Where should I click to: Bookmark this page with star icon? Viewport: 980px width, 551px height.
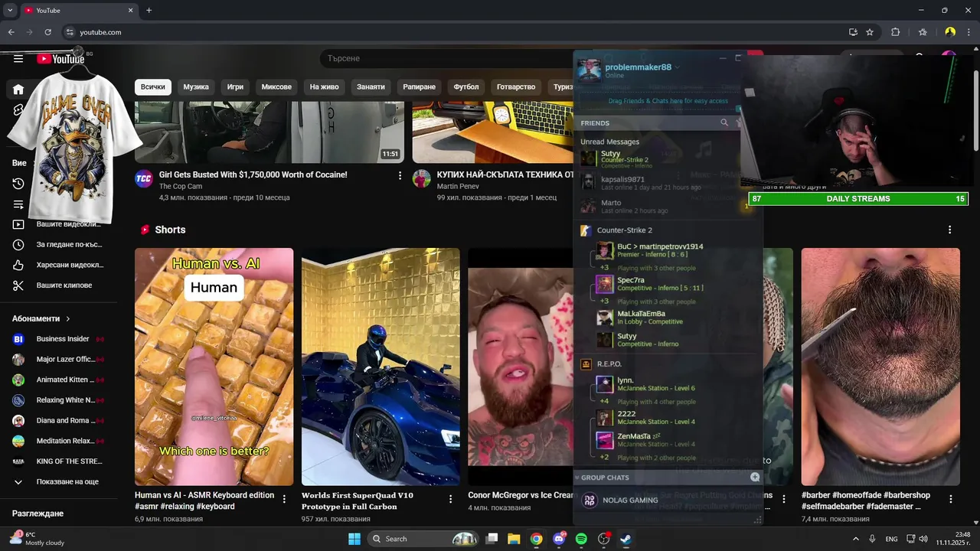coord(870,32)
